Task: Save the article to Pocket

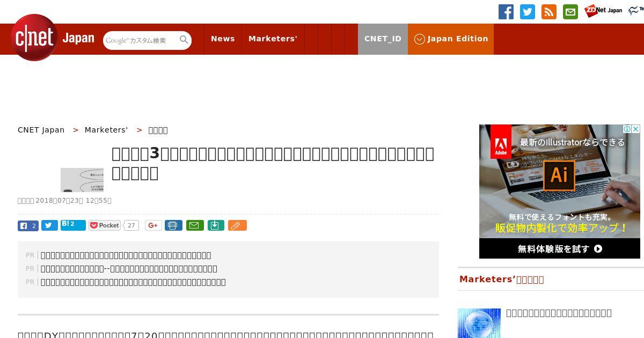Action: coord(105,225)
